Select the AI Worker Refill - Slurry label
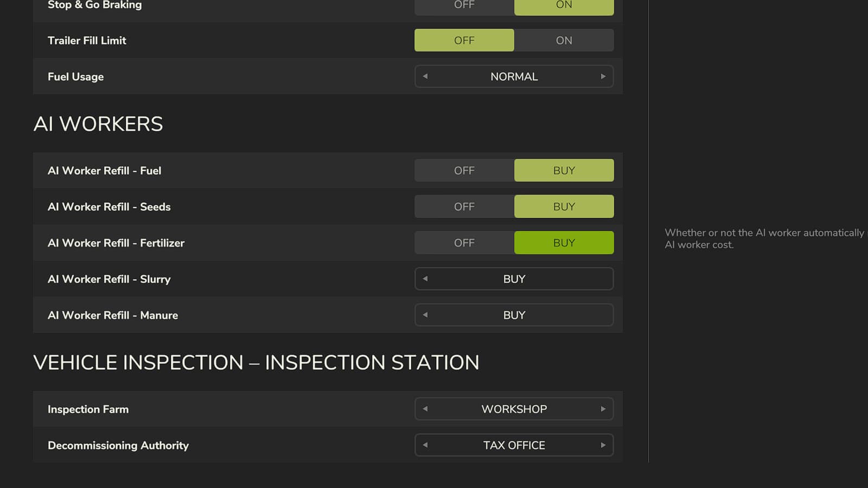Viewport: 868px width, 488px height. point(109,279)
